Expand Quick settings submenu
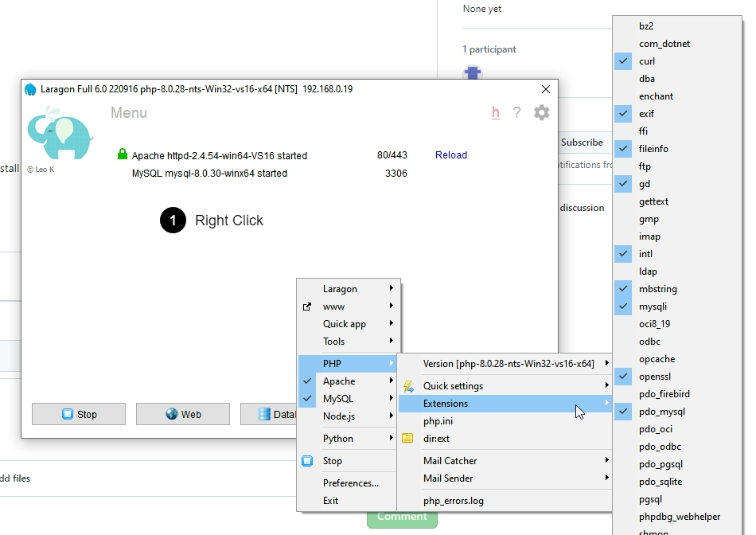 pos(505,386)
